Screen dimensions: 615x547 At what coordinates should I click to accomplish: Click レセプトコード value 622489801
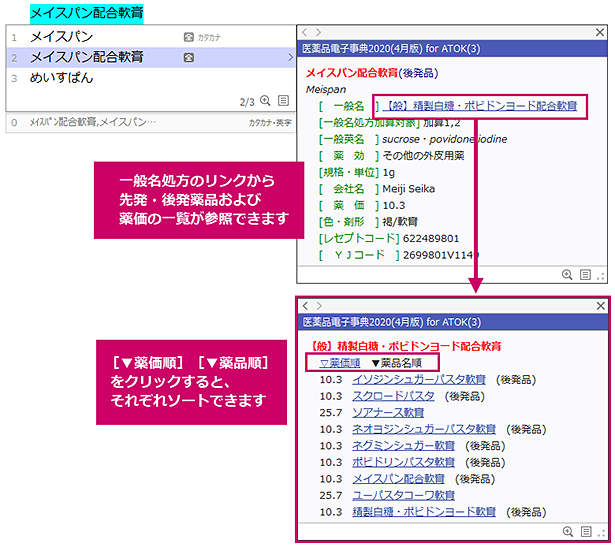[x=431, y=238]
